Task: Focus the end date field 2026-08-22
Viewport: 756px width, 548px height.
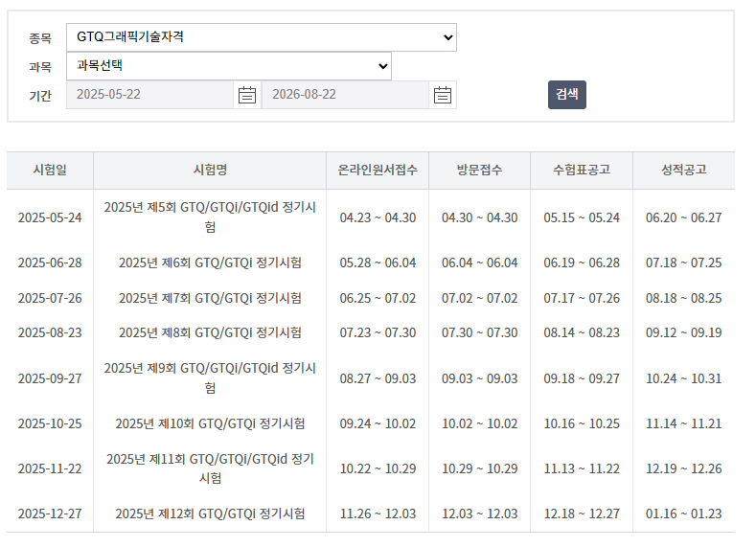Action: [x=345, y=95]
